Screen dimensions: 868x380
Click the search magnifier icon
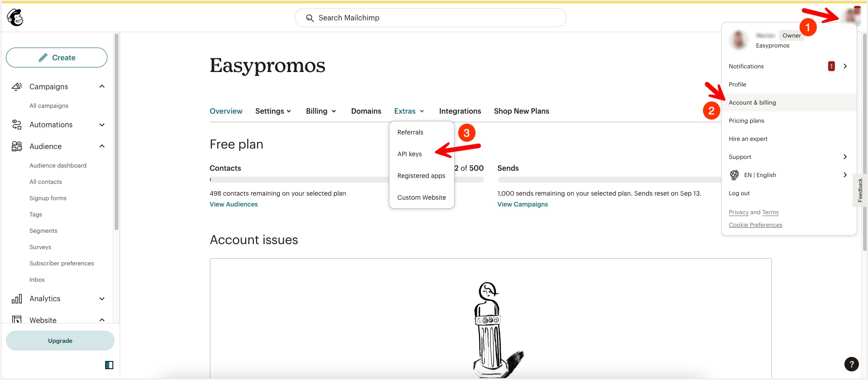point(310,18)
